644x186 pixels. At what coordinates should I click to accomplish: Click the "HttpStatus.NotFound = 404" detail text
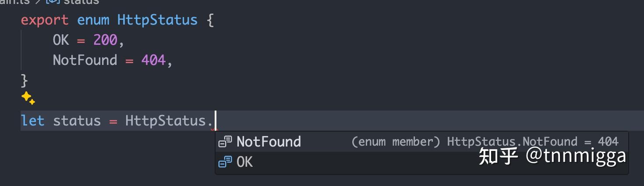[532, 142]
